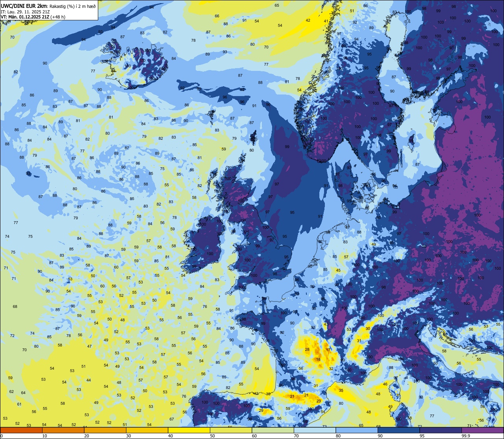
Task: Click the legend scale label '60'
Action: pos(254,436)
